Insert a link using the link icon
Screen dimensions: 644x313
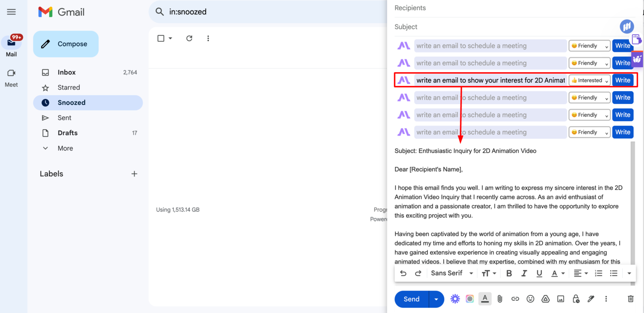click(515, 299)
